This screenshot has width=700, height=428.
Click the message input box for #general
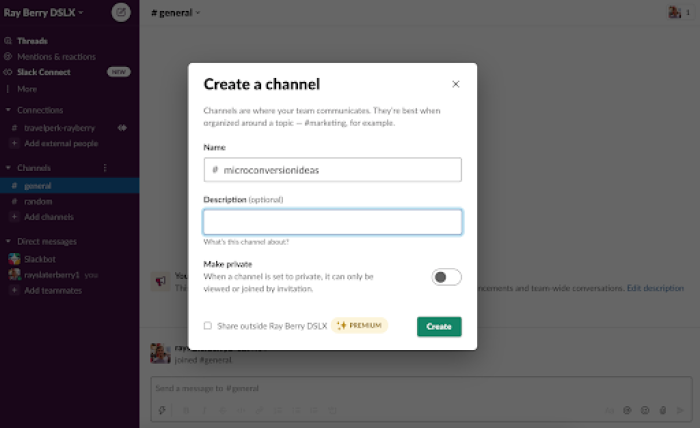[x=421, y=388]
